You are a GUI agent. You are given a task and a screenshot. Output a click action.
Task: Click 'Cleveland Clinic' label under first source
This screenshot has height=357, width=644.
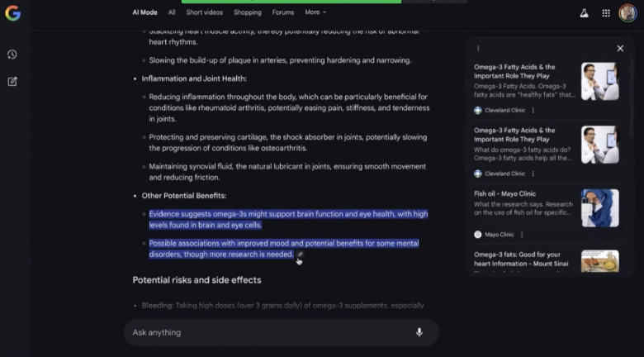tap(504, 110)
